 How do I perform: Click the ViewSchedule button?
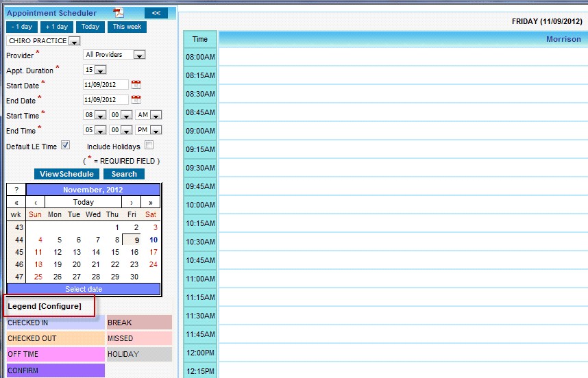(x=66, y=174)
